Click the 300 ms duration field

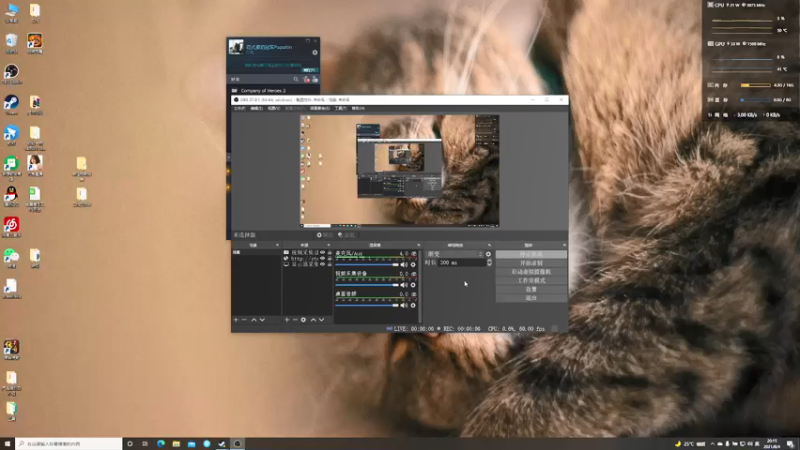461,263
